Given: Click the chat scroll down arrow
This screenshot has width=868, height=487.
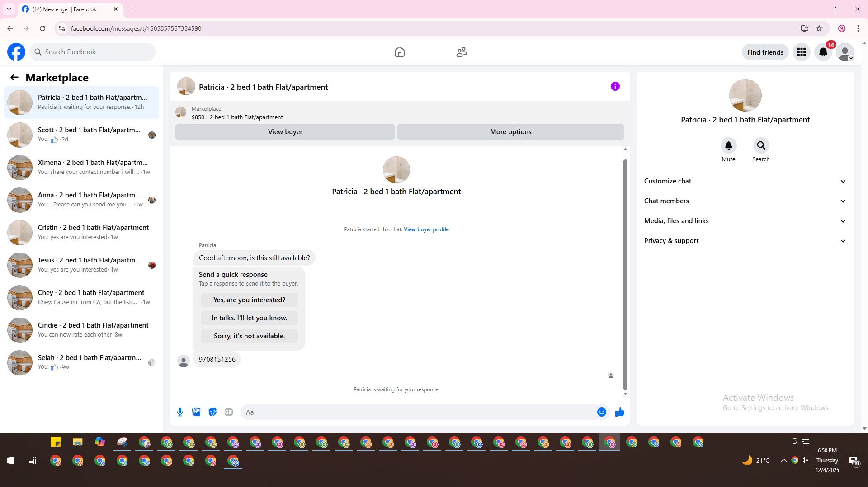Looking at the screenshot, I should (x=625, y=394).
